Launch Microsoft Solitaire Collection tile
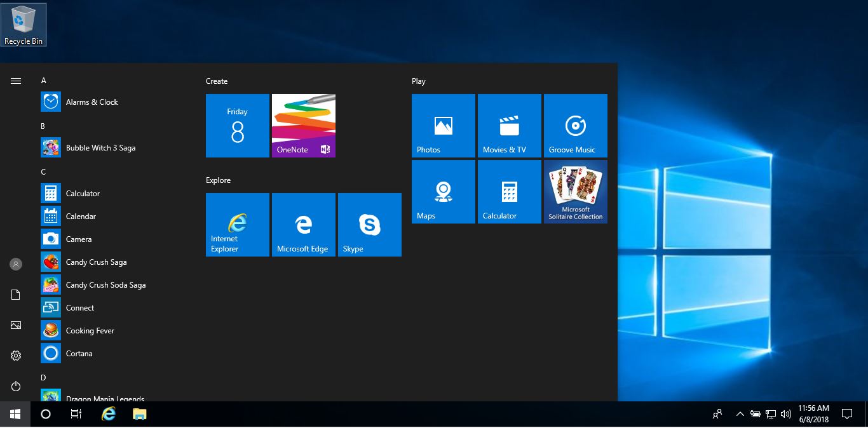 click(x=576, y=192)
